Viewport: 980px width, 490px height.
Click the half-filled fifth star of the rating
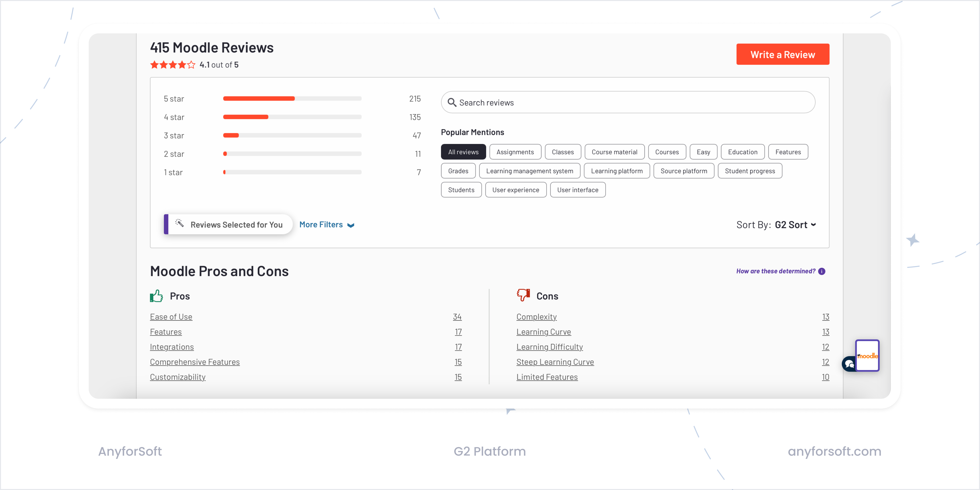(x=191, y=65)
